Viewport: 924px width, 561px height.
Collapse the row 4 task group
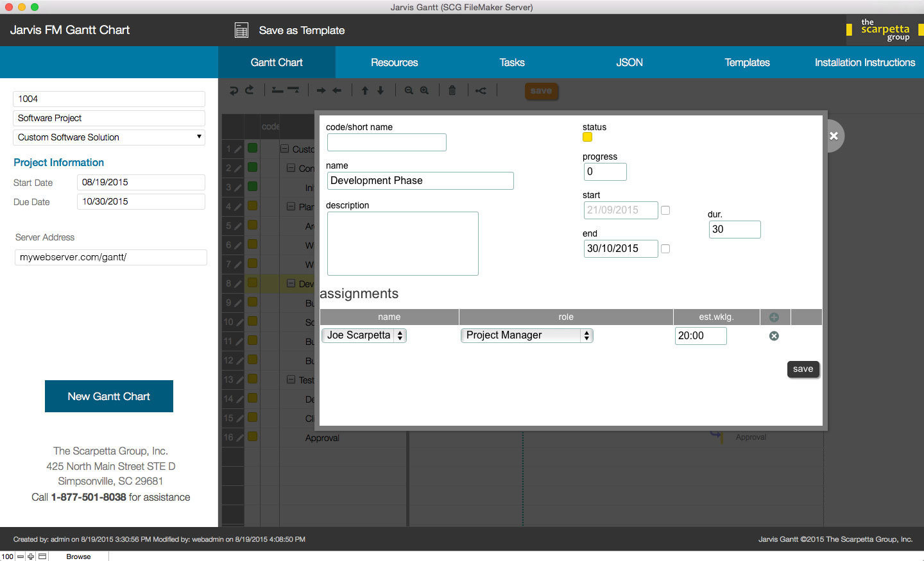291,206
